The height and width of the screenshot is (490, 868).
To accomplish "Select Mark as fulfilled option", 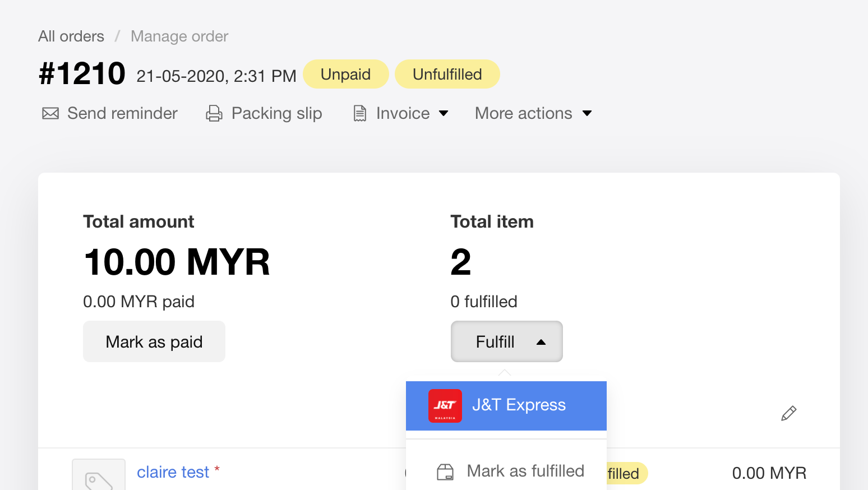I will click(506, 471).
